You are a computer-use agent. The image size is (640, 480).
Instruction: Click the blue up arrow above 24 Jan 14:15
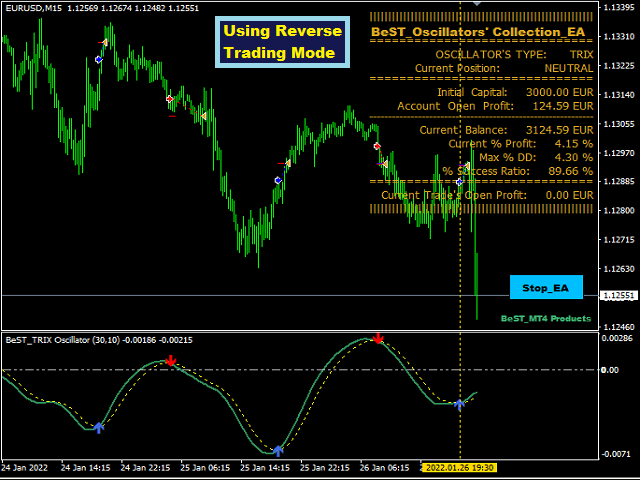(98, 427)
